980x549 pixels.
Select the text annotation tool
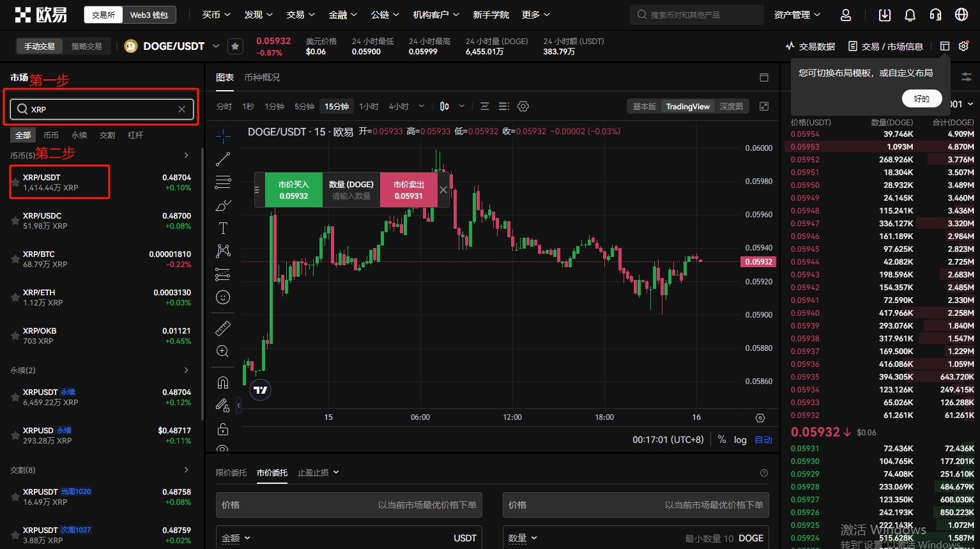[x=223, y=228]
